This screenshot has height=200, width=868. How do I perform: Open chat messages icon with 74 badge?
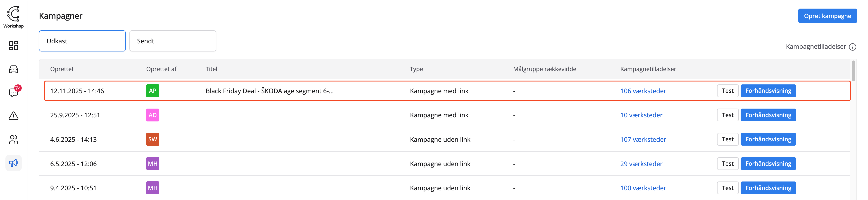click(14, 92)
